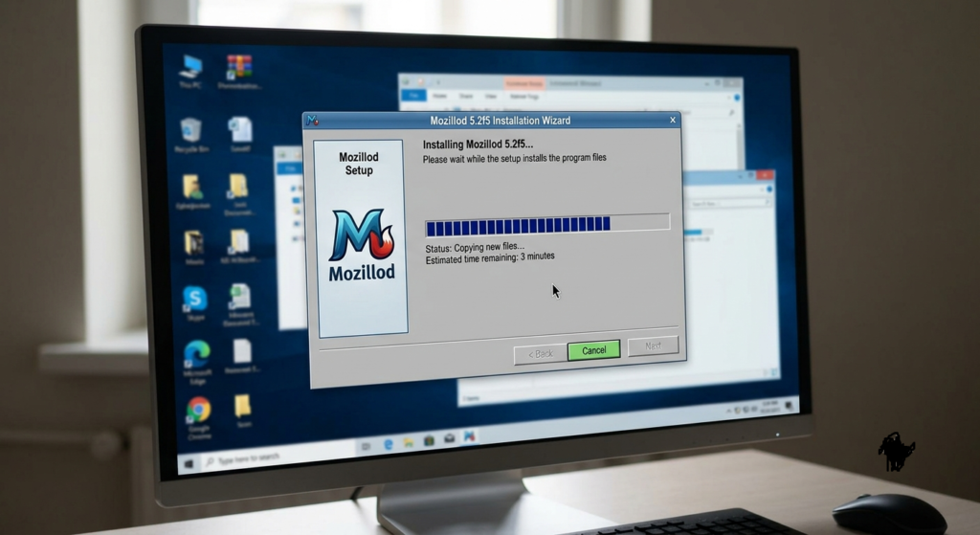Open the Mail taskbar icon
This screenshot has height=535, width=980.
tap(450, 438)
